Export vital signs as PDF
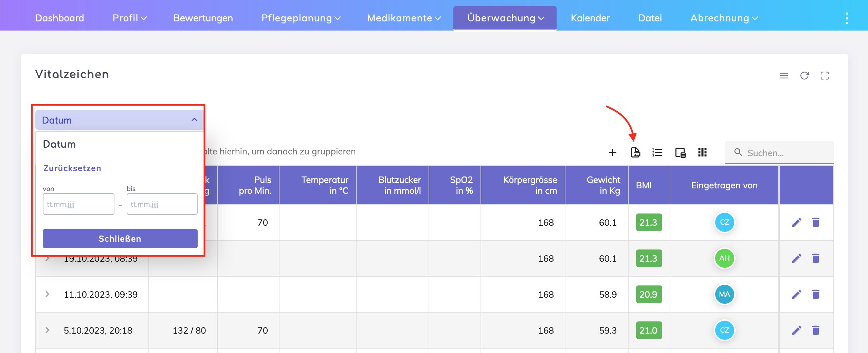 635,152
